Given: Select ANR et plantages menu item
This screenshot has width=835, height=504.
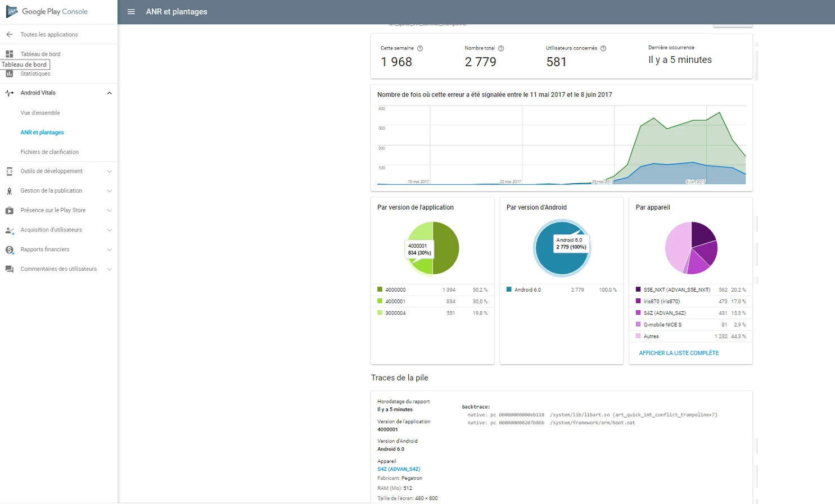Looking at the screenshot, I should coord(42,133).
